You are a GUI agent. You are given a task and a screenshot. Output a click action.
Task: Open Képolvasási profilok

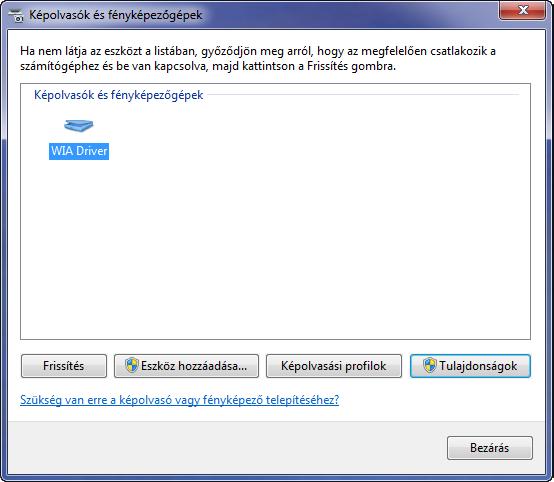[x=334, y=366]
